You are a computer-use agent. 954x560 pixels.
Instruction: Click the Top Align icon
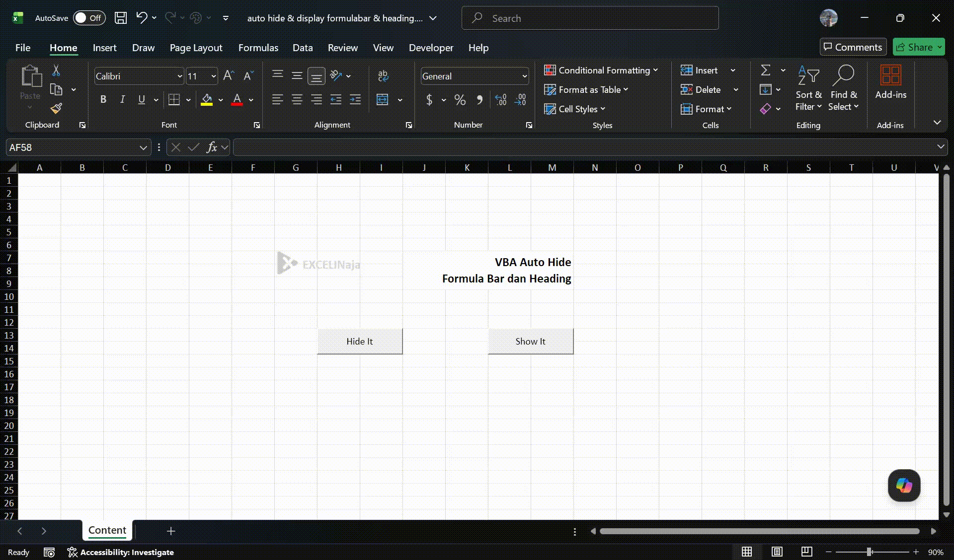pyautogui.click(x=278, y=75)
